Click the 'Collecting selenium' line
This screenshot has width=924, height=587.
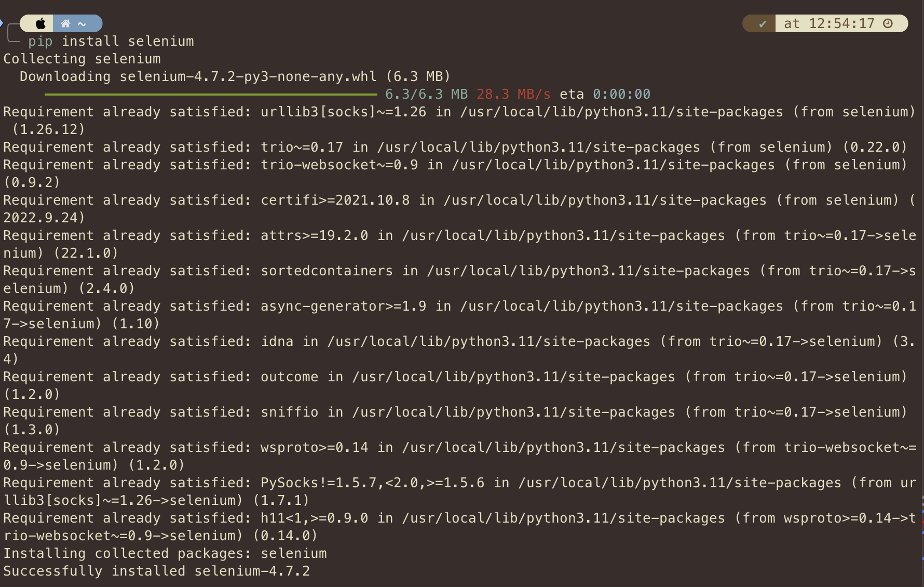click(82, 59)
